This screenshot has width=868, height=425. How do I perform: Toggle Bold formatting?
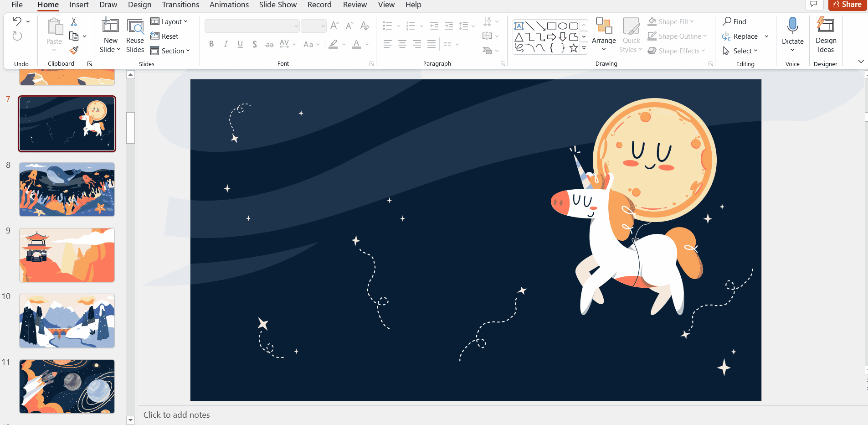coord(211,44)
